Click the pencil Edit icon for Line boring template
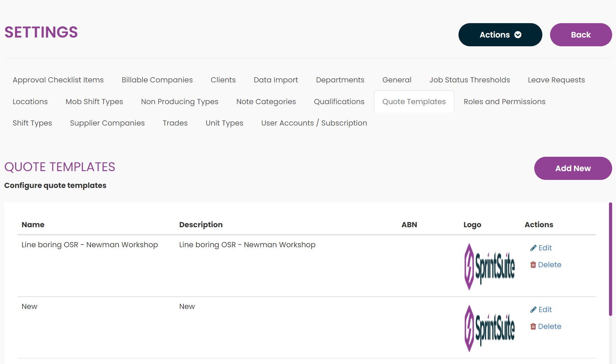616x364 pixels. point(533,248)
